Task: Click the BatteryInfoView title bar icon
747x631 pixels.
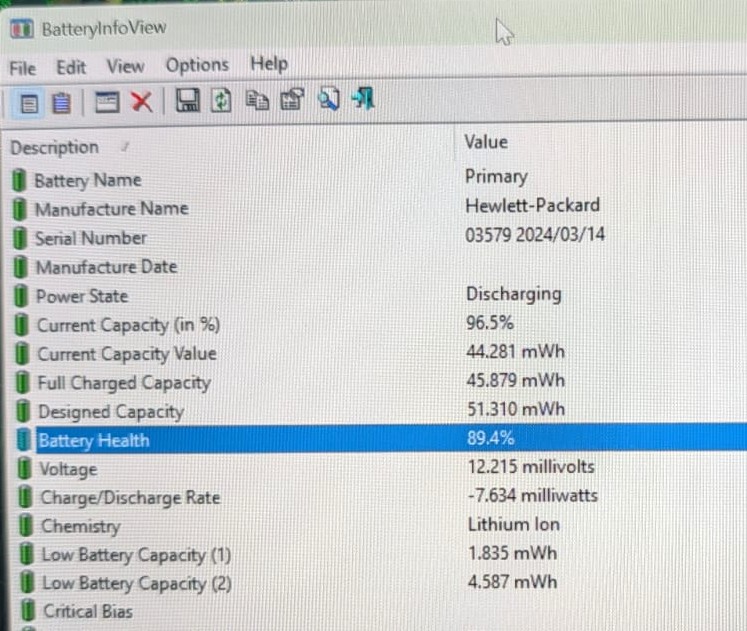Action: [22, 29]
